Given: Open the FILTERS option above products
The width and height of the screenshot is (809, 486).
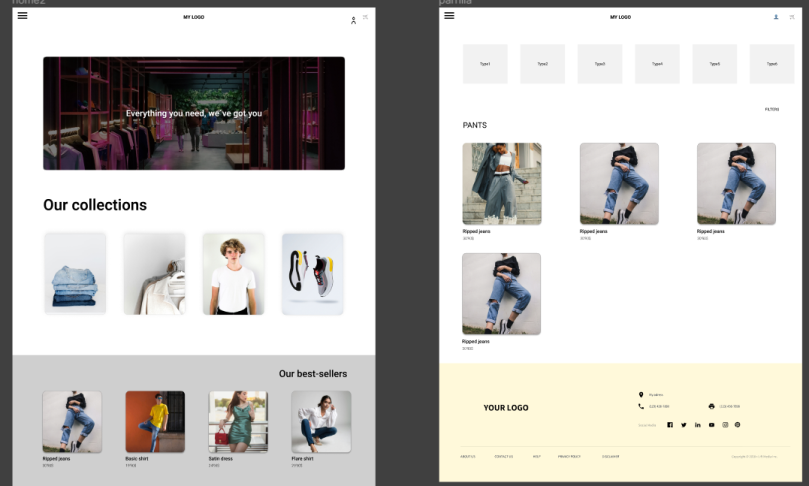Looking at the screenshot, I should pyautogui.click(x=771, y=109).
